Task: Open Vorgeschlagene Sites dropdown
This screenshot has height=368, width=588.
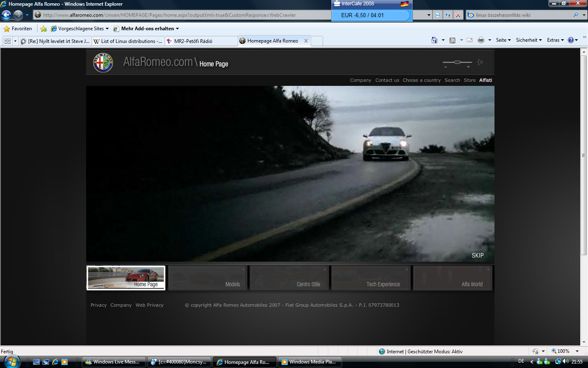Action: [x=80, y=29]
